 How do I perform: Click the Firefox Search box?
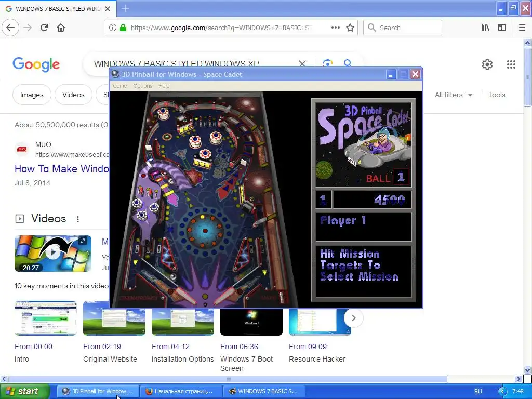coord(403,28)
